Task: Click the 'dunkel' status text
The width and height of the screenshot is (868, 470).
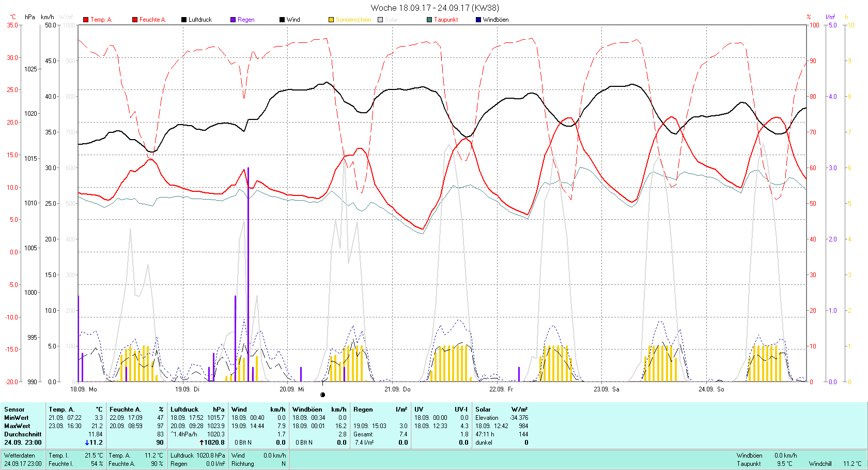Action: click(484, 443)
